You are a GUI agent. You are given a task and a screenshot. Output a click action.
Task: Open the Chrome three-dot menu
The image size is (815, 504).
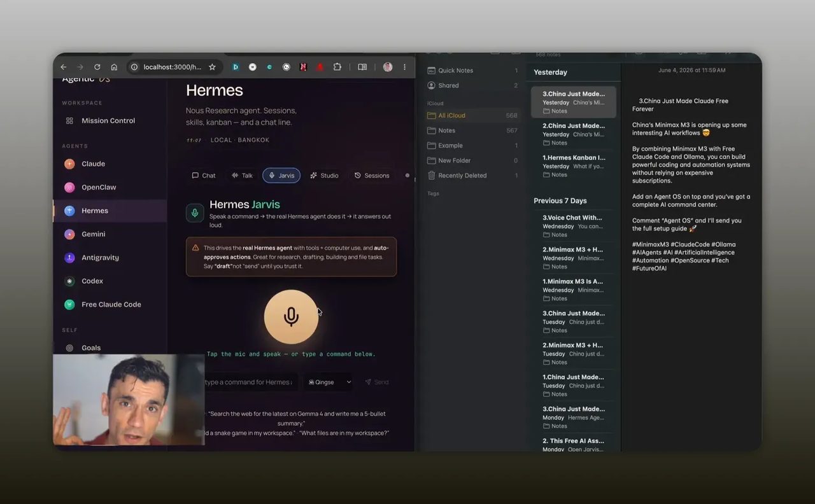point(404,67)
